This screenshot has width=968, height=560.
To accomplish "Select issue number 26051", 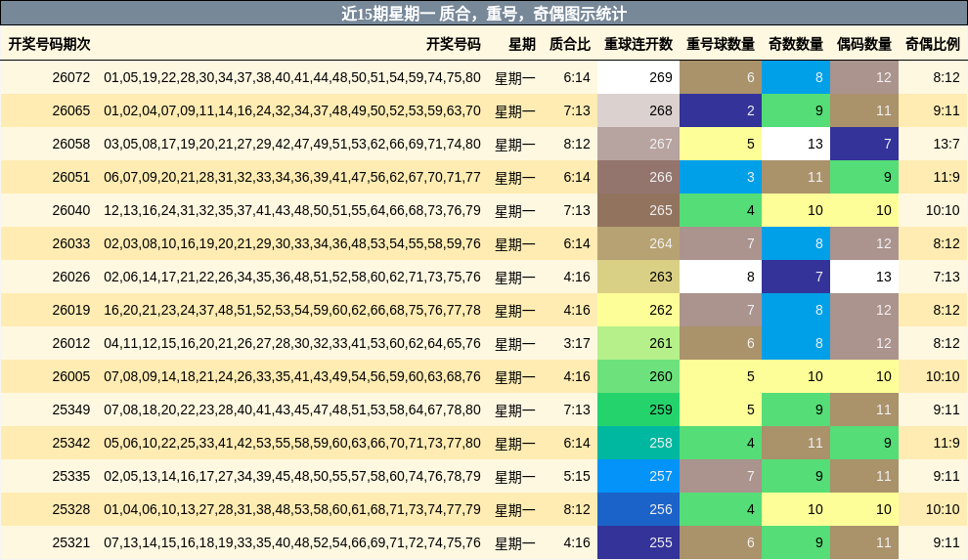I will pyautogui.click(x=71, y=177).
